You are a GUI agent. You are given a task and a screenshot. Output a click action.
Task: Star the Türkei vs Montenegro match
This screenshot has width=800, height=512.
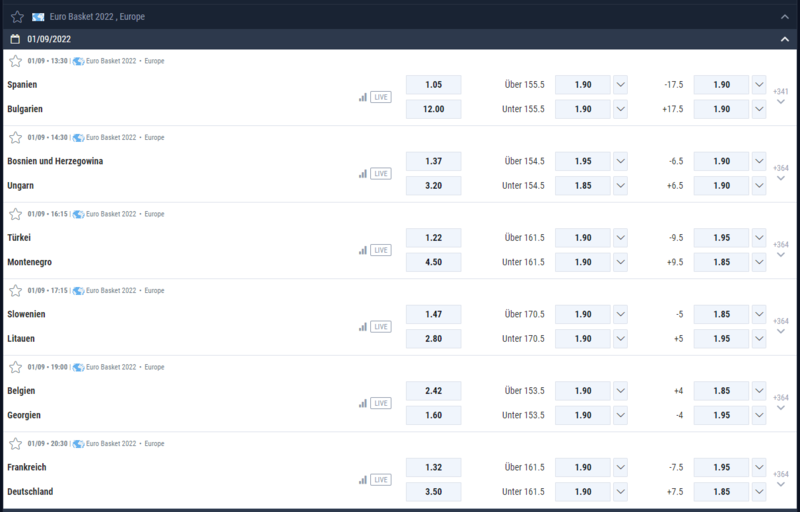pyautogui.click(x=16, y=214)
